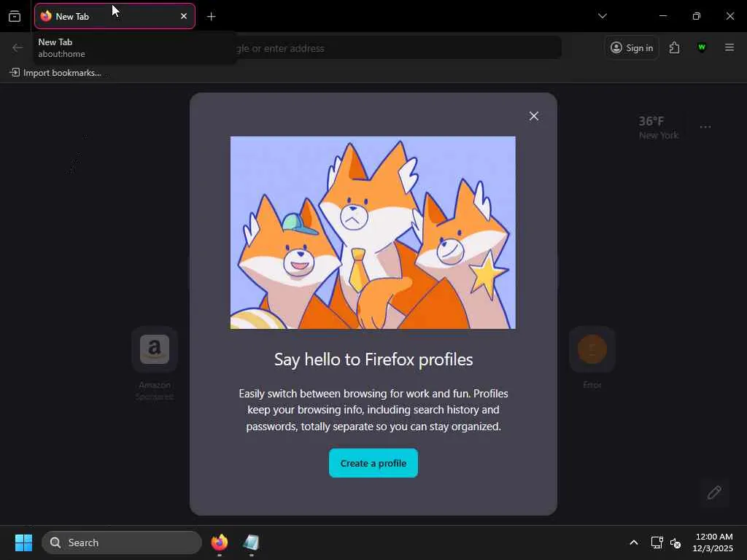Open the clock showing 12:00 AM

pyautogui.click(x=713, y=542)
